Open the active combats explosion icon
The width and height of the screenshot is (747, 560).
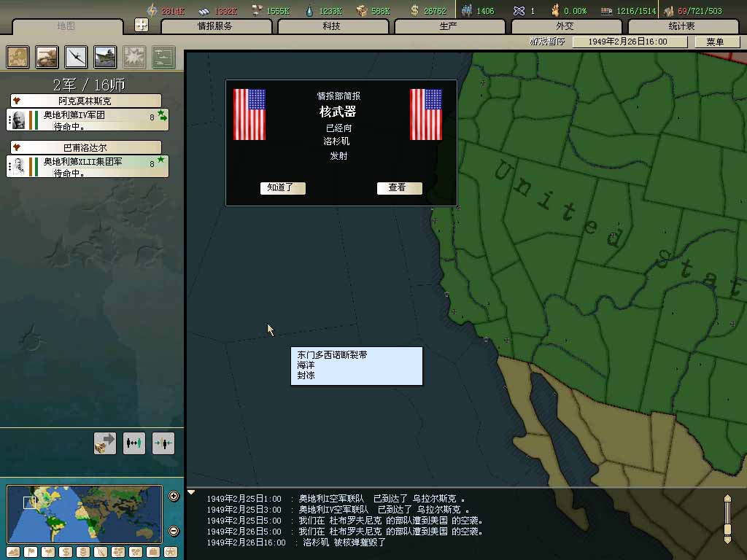click(x=134, y=57)
